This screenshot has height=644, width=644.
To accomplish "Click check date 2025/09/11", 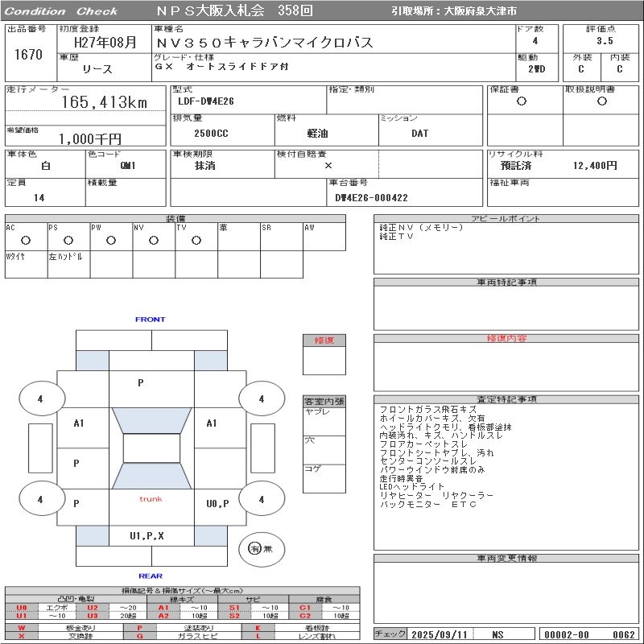I will tap(440, 634).
